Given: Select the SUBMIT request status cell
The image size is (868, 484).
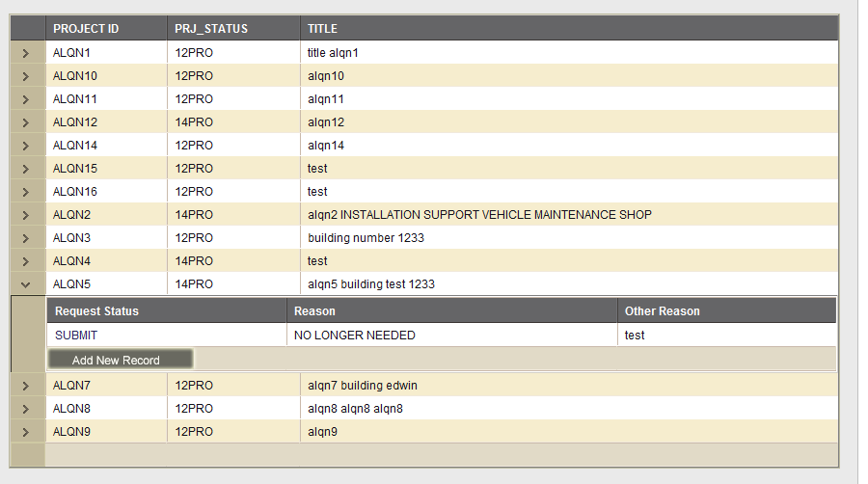Looking at the screenshot, I should tap(76, 336).
